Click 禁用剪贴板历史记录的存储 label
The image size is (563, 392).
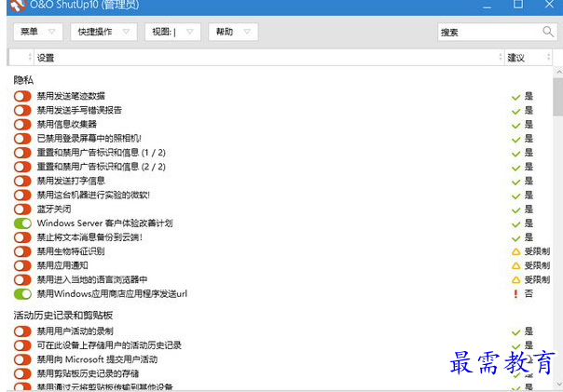[x=88, y=373]
